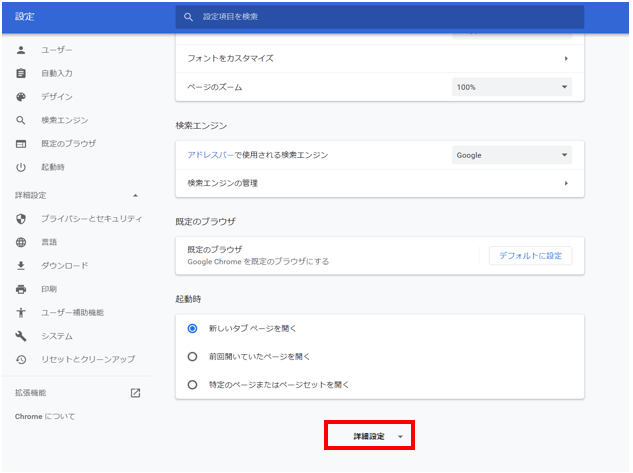The height and width of the screenshot is (473, 633).
Task: Open 拡張機能 external link icon
Action: point(135,393)
